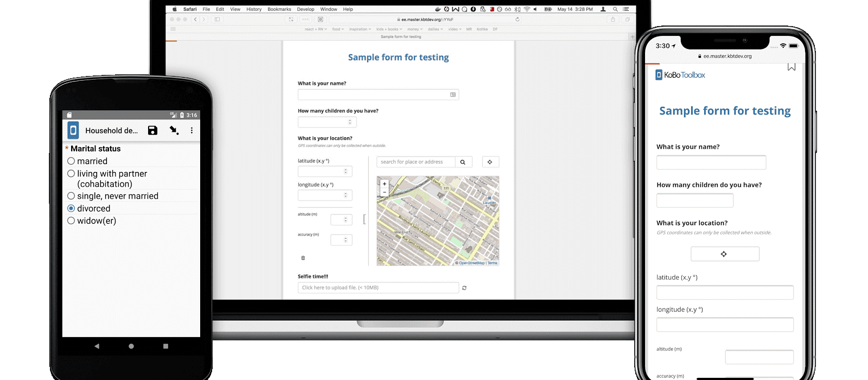Tap the jump-to arrow icon on Android
This screenshot has width=868, height=380.
tap(174, 130)
